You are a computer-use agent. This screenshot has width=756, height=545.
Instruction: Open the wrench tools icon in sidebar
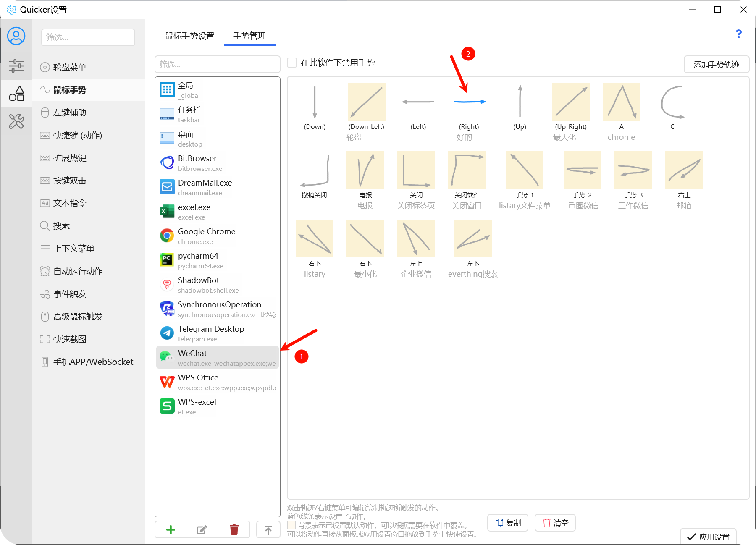16,121
